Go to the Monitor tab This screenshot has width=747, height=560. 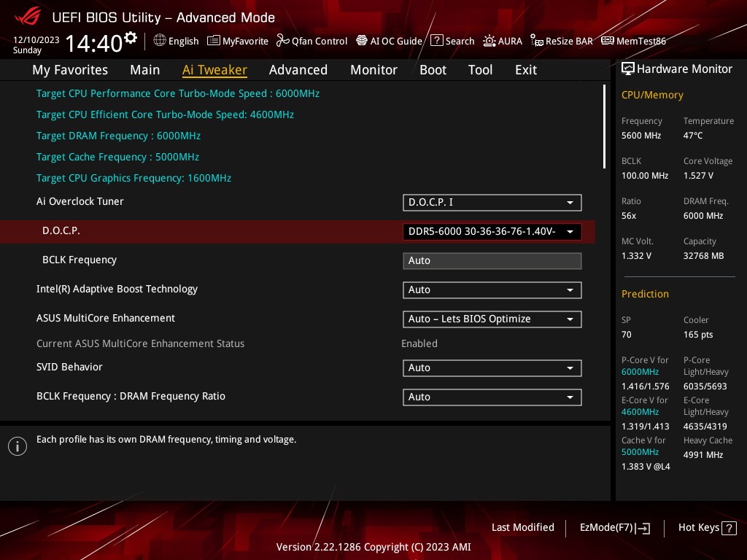[373, 70]
